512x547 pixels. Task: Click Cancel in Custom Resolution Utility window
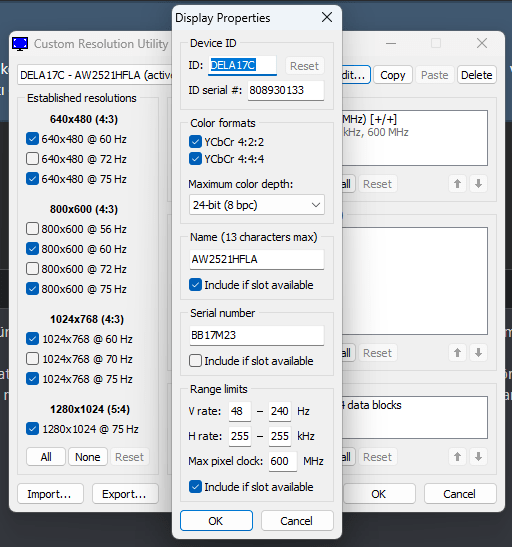tap(460, 494)
